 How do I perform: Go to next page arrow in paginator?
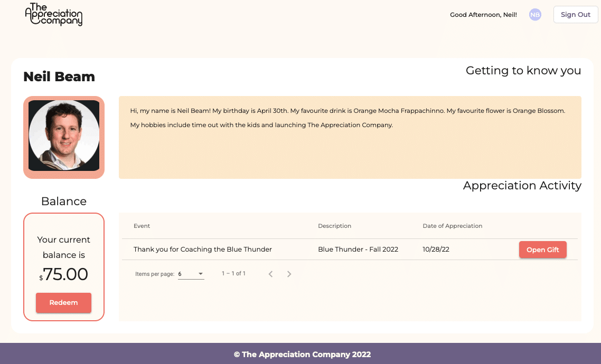coord(289,274)
